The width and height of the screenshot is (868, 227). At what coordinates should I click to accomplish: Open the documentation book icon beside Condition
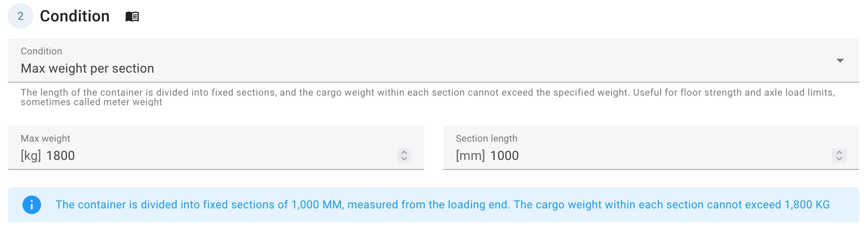coord(132,17)
